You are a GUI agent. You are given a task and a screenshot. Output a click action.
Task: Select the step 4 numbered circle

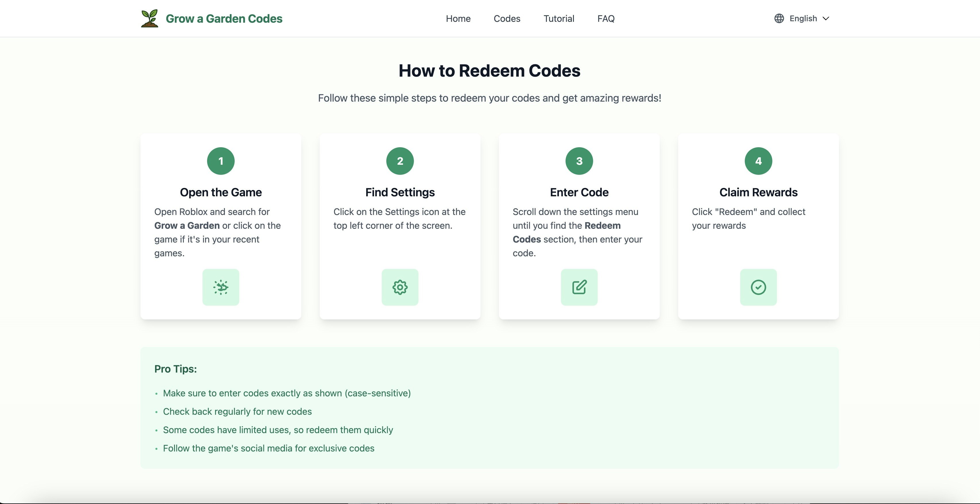click(x=758, y=160)
